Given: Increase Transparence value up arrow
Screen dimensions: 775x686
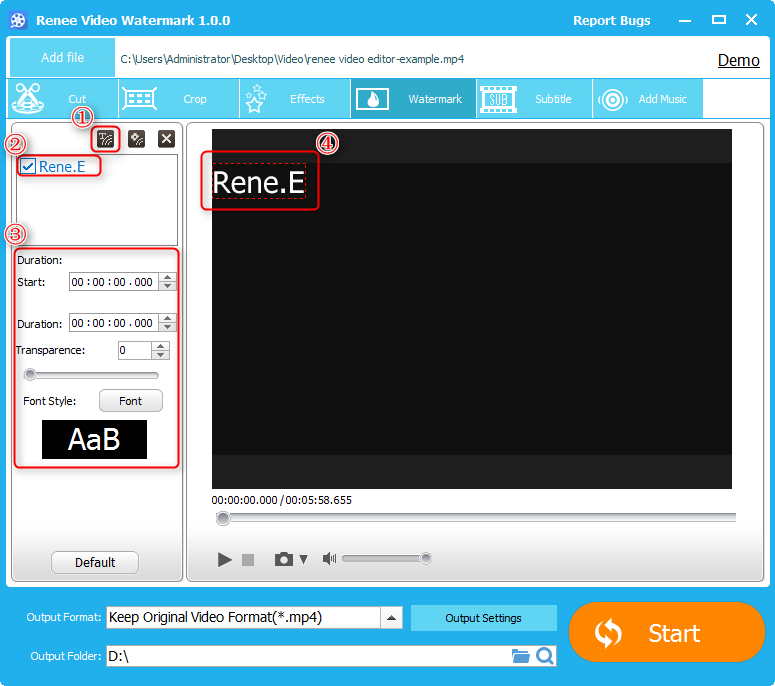Looking at the screenshot, I should coord(161,346).
